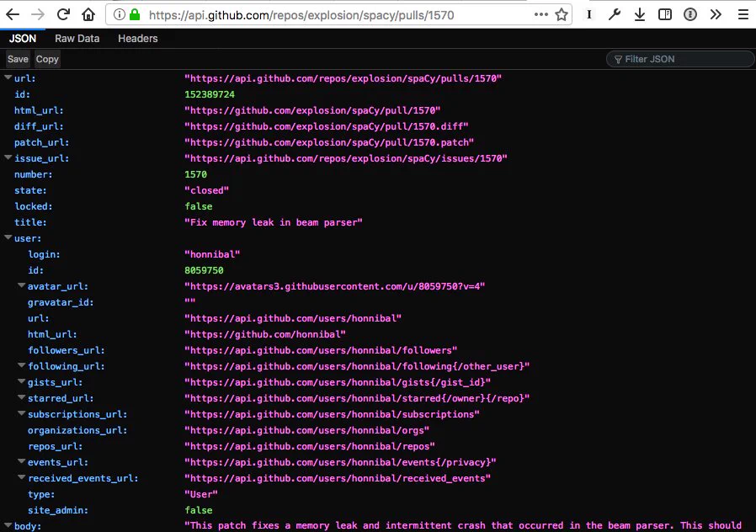The image size is (756, 532).
Task: Select the patch_url key label
Action: [41, 142]
